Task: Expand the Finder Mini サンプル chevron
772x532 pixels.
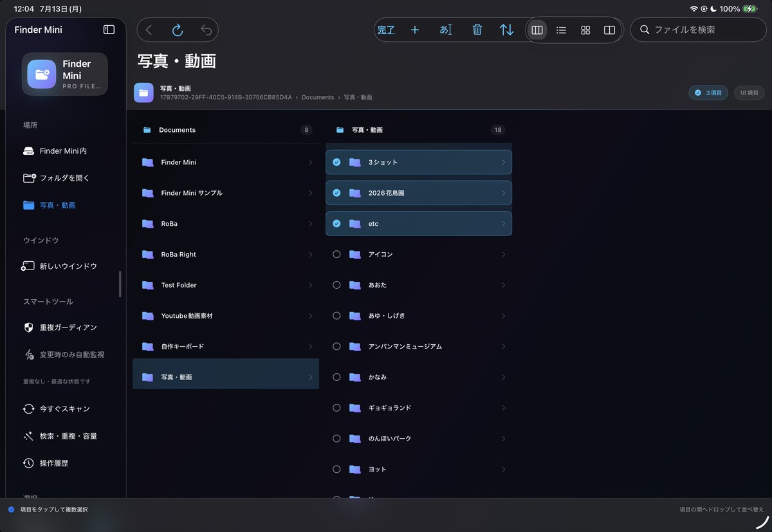Action: pyautogui.click(x=310, y=193)
